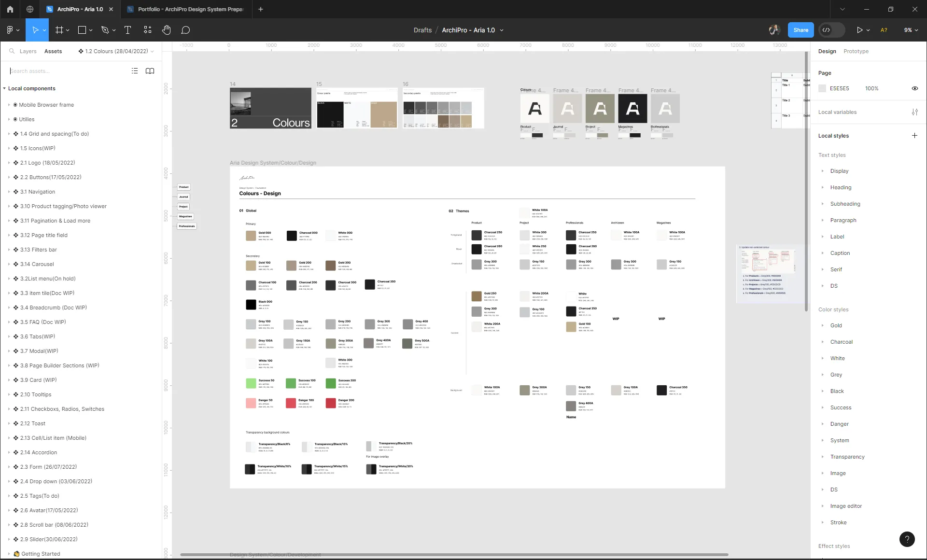Click the Share button
927x560 pixels.
coord(801,30)
